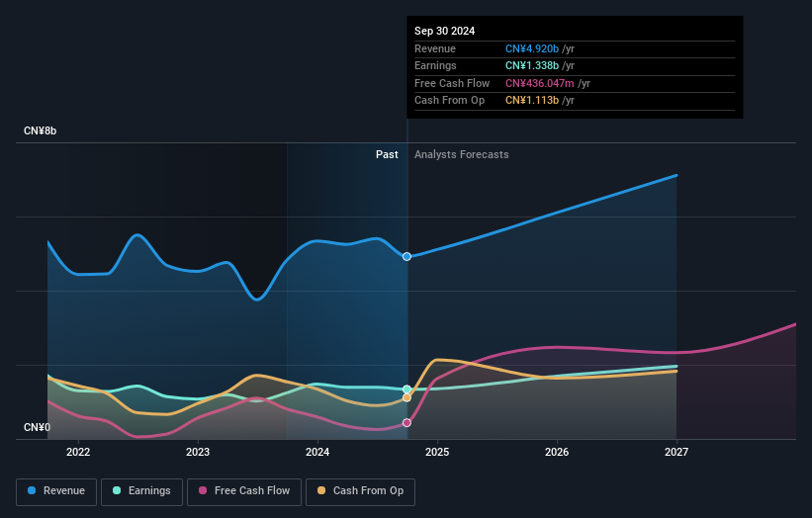Click the Earnings row label in tooltip
The image size is (812, 518).
pyautogui.click(x=435, y=65)
